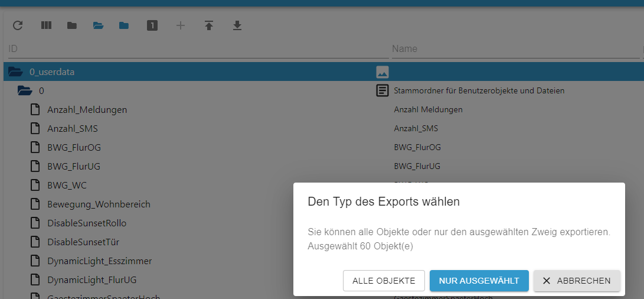Click the dialog title 'Den Typ des Exports wählen'
The height and width of the screenshot is (299, 644).
pos(384,202)
